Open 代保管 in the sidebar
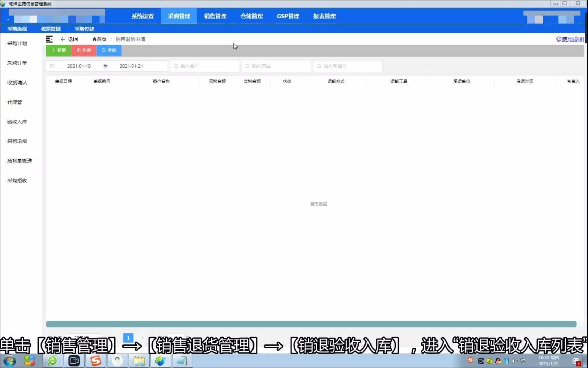Screen dimensions: 588x368 click(x=15, y=102)
